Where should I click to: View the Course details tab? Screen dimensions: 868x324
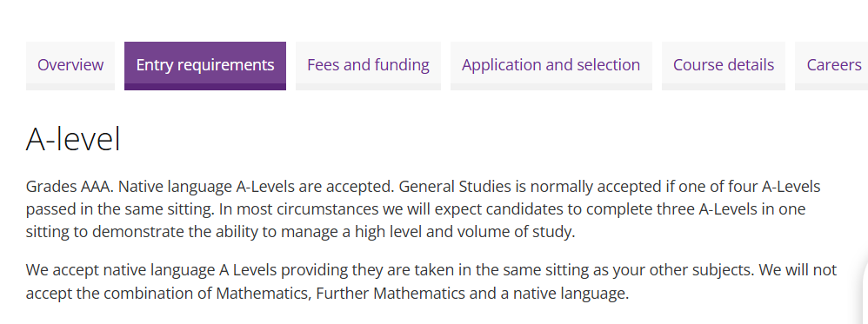724,65
